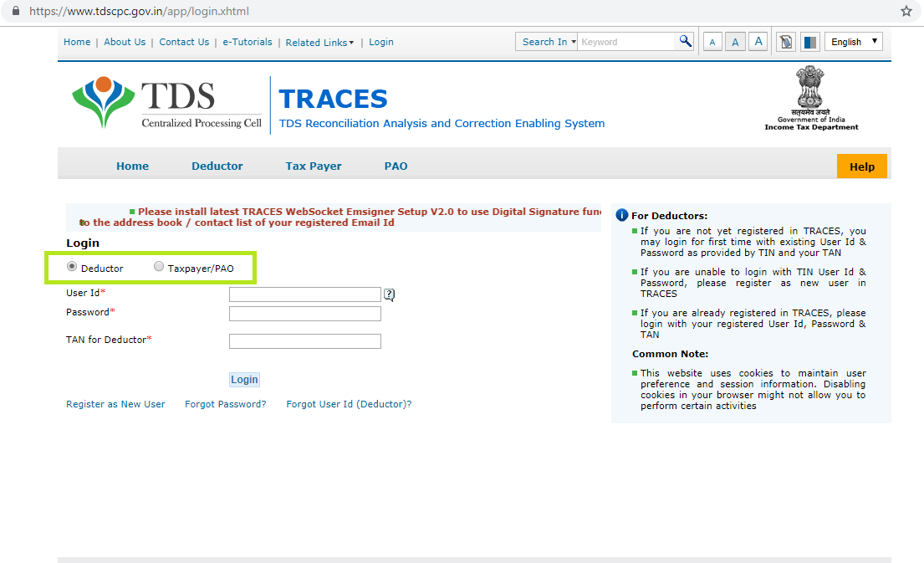Select the Taxpayer/PAO radio button

[x=159, y=267]
